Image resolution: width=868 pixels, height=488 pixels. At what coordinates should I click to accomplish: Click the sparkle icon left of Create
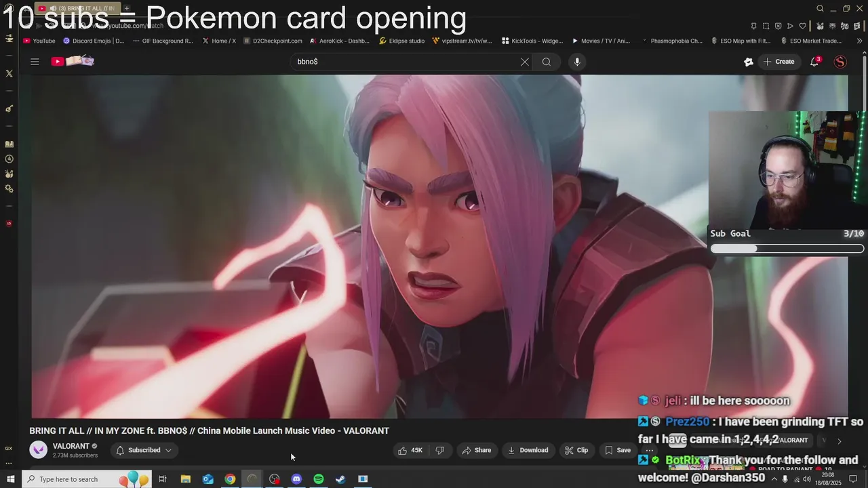[749, 62]
